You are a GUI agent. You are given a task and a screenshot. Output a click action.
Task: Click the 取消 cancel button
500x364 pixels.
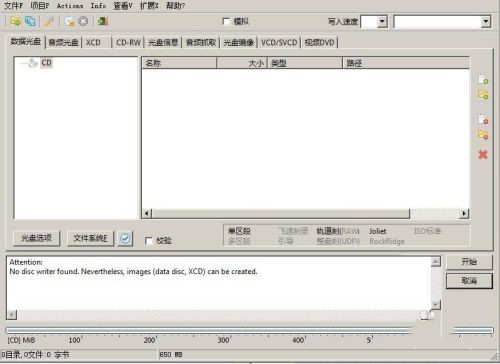[x=469, y=281]
